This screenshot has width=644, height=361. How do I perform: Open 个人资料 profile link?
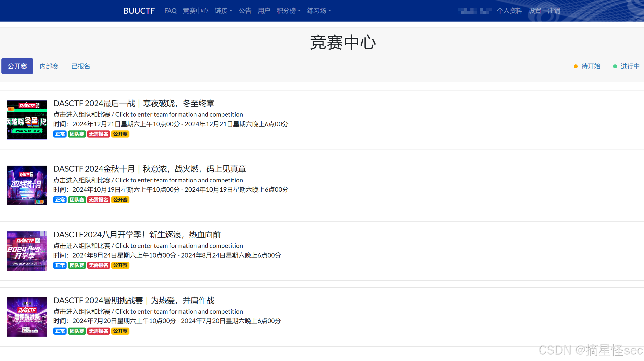(509, 11)
